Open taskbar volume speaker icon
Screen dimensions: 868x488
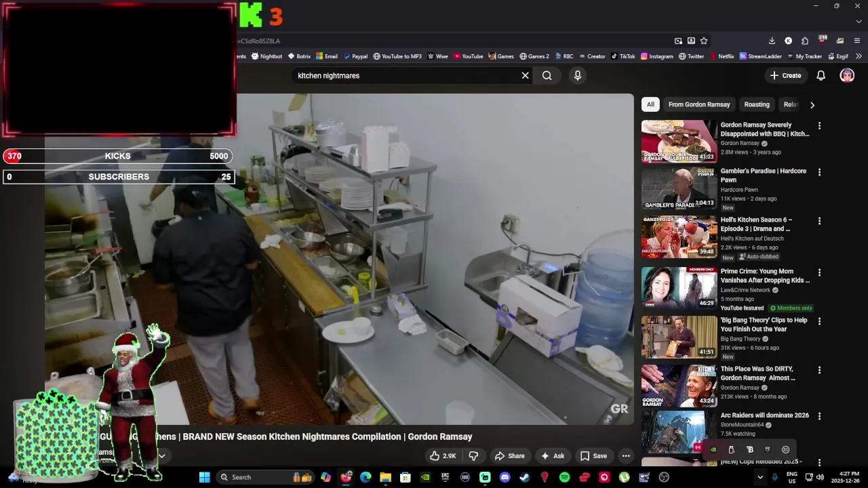(820, 477)
